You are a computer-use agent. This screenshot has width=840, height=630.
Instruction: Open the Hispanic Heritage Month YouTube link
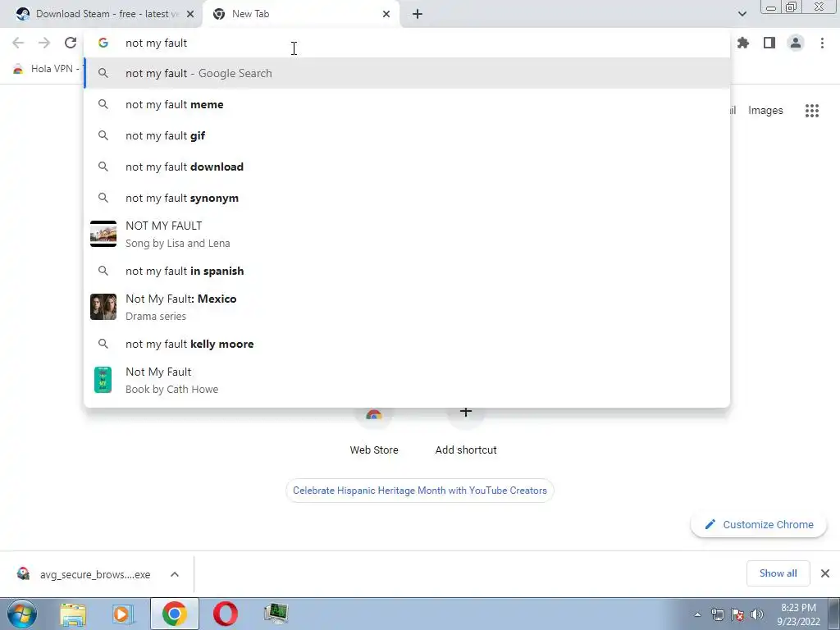click(x=419, y=491)
